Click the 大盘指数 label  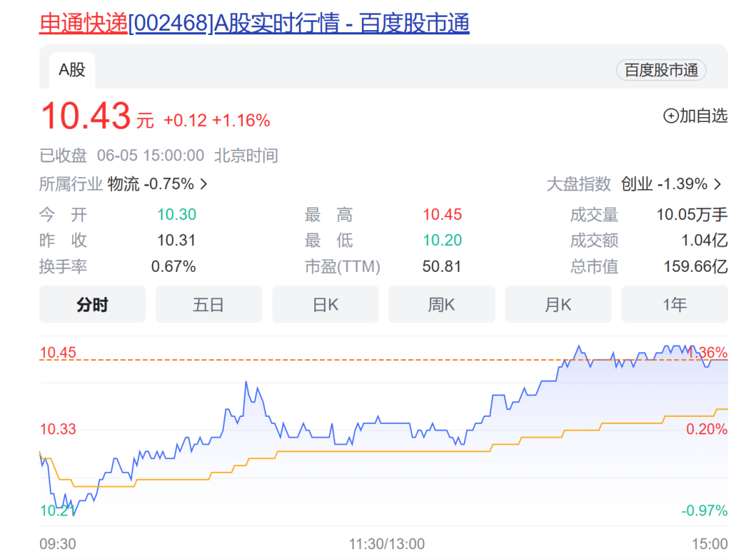point(579,184)
